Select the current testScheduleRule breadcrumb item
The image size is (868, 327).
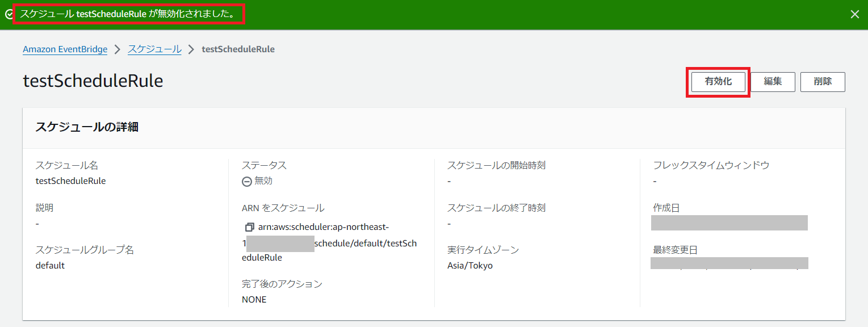pyautogui.click(x=238, y=49)
